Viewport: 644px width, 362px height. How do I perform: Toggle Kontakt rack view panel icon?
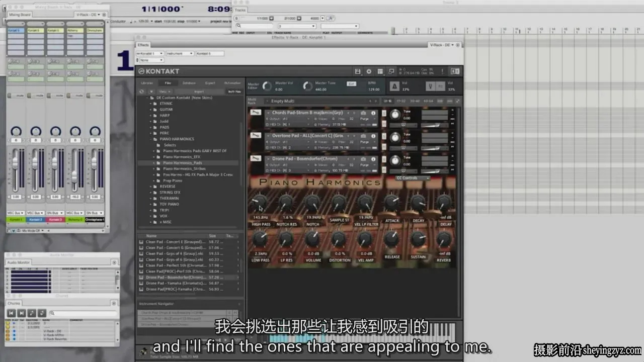380,71
